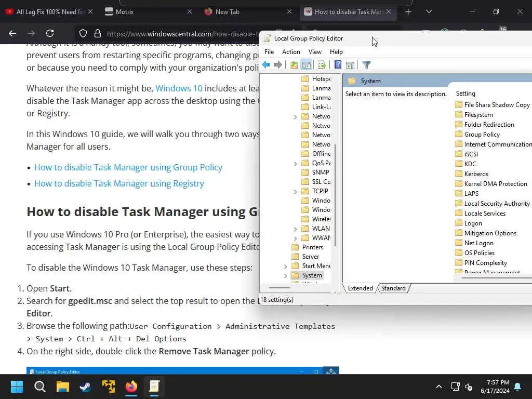Toggle the Show/Hide Action Pane icon

[350, 64]
